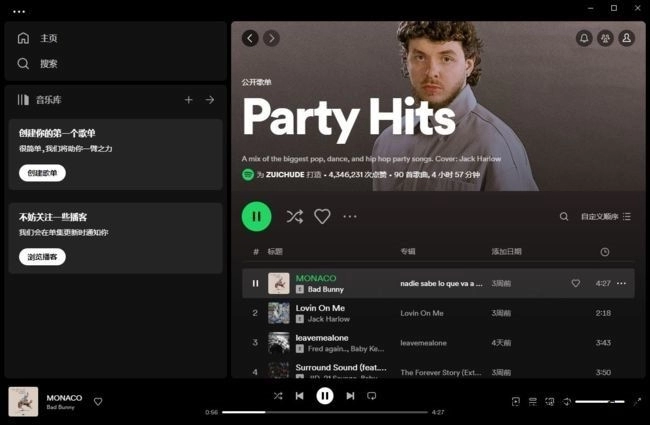Open friend activity icon
Screen dimensions: 650x425
pyautogui.click(x=605, y=38)
